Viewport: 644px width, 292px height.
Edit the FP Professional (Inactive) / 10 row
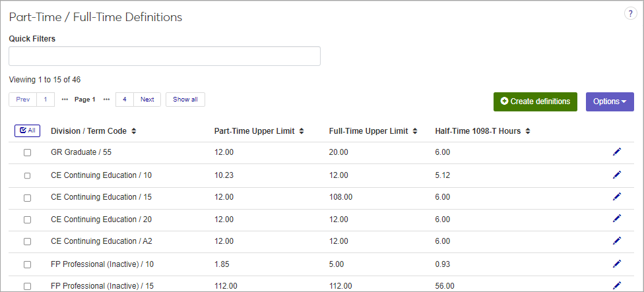[x=617, y=264]
